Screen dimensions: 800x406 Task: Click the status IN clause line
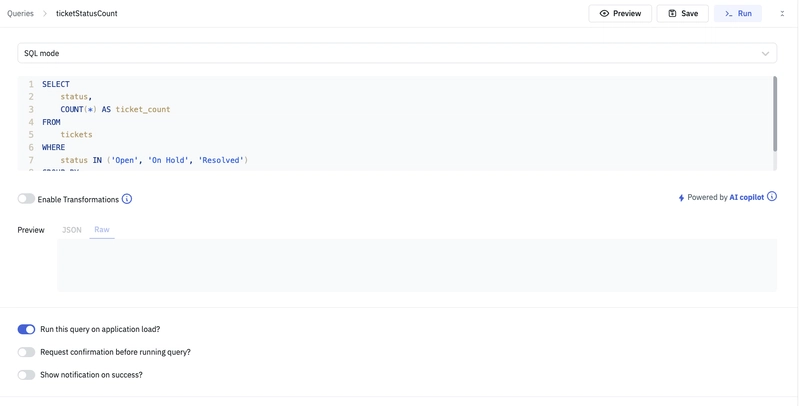154,160
